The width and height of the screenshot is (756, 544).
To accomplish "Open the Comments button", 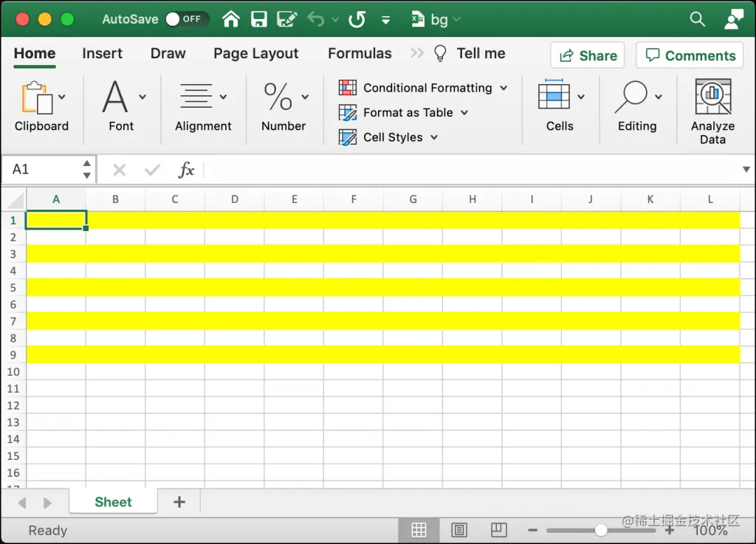I will click(690, 55).
